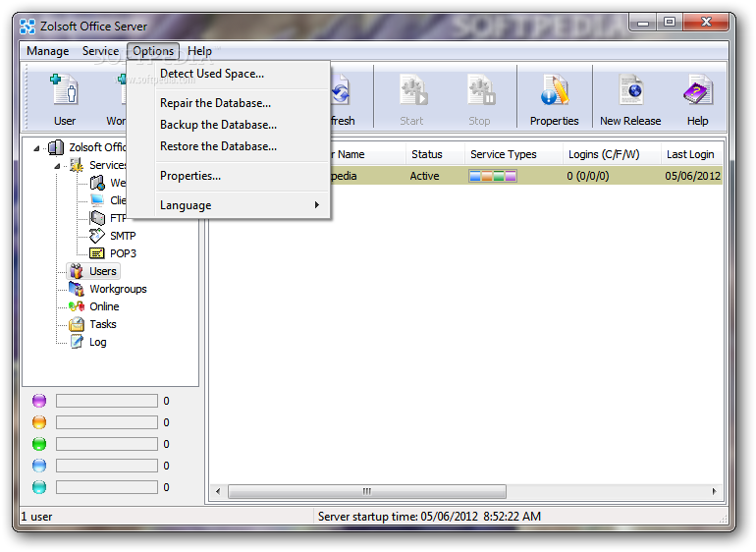
Task: Click the Start service toolbar icon
Action: [412, 90]
